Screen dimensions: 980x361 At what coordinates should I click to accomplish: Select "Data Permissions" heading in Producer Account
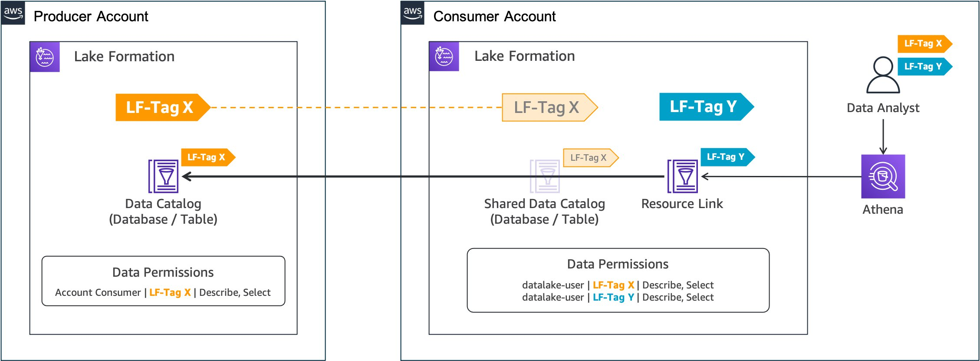pos(163,272)
